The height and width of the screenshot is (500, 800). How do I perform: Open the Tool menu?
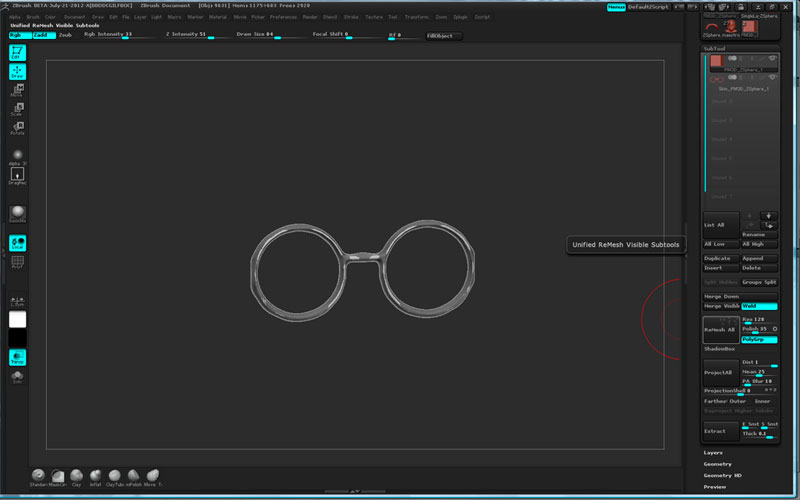click(x=392, y=17)
